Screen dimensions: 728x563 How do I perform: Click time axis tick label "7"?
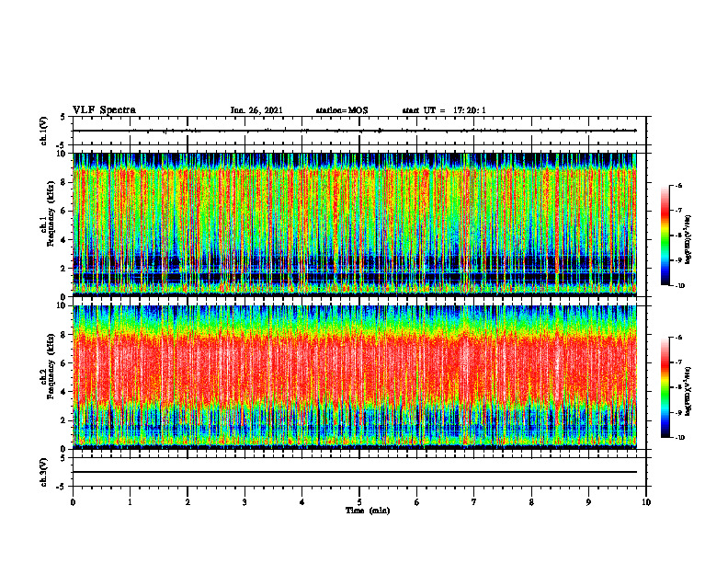pyautogui.click(x=474, y=502)
